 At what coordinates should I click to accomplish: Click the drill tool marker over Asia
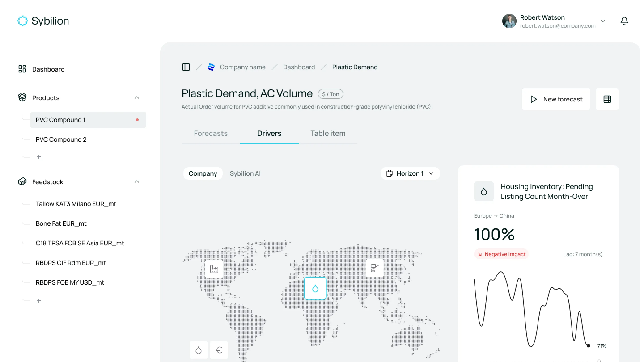pos(374,268)
